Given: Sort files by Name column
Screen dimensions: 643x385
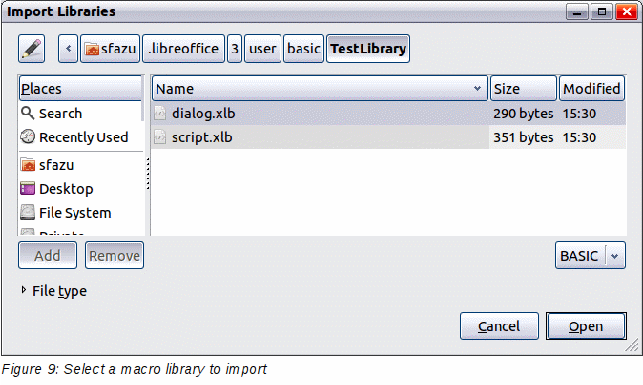Looking at the screenshot, I should coord(320,88).
